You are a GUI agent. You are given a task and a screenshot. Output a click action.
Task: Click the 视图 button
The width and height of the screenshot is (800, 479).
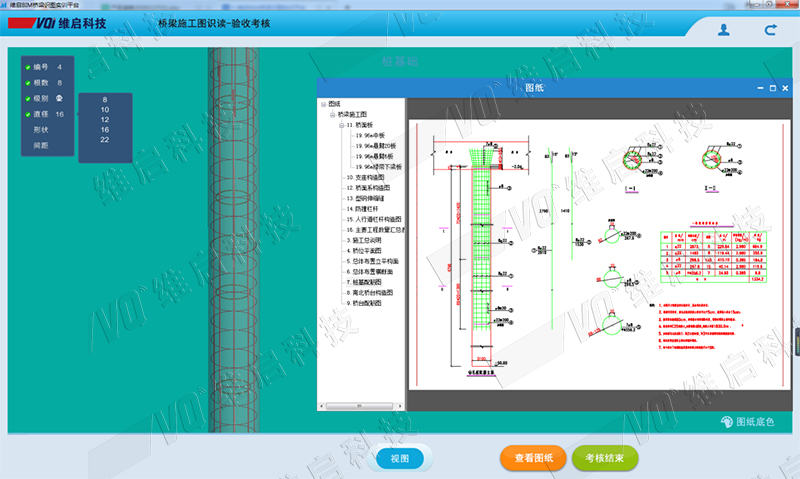(x=400, y=458)
